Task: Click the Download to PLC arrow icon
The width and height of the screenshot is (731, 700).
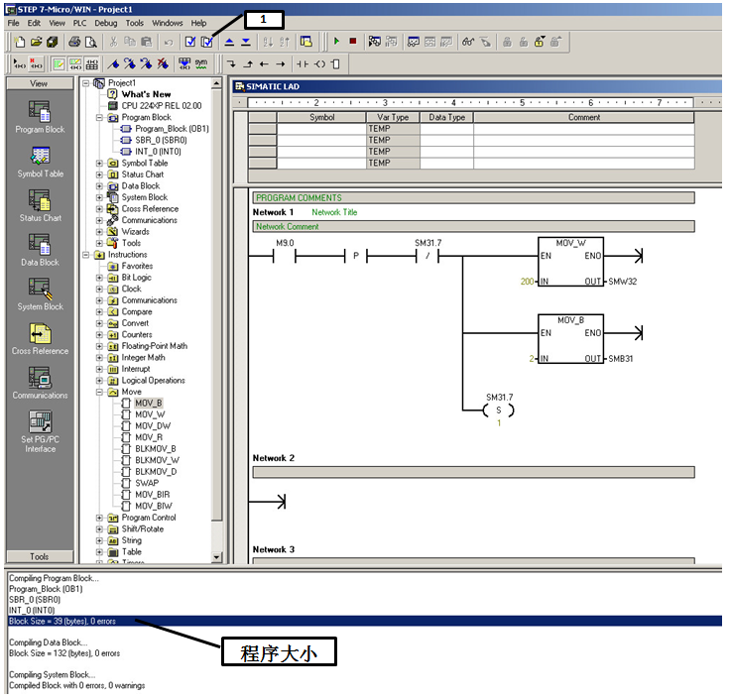Action: [x=246, y=42]
